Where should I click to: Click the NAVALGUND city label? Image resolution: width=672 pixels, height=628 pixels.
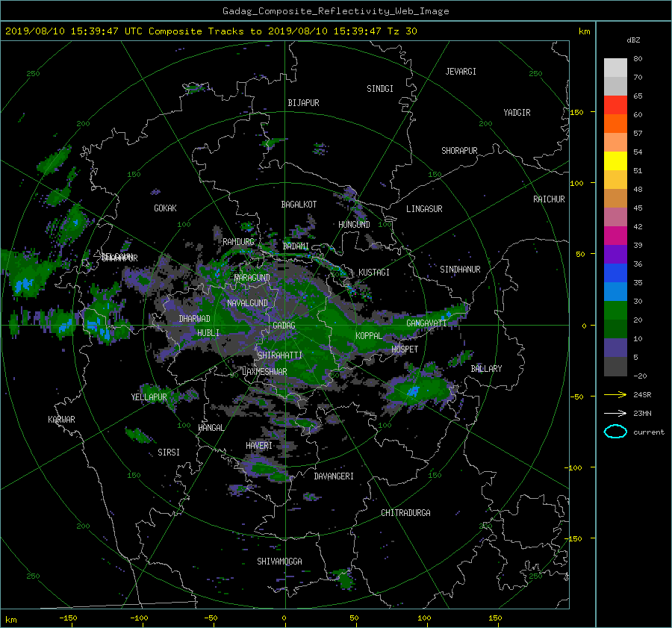tap(247, 303)
